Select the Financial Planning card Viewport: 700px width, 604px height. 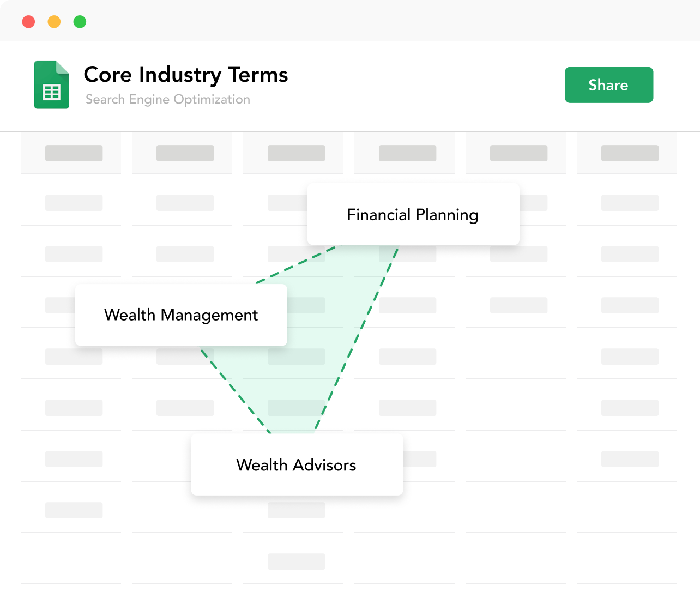click(413, 214)
